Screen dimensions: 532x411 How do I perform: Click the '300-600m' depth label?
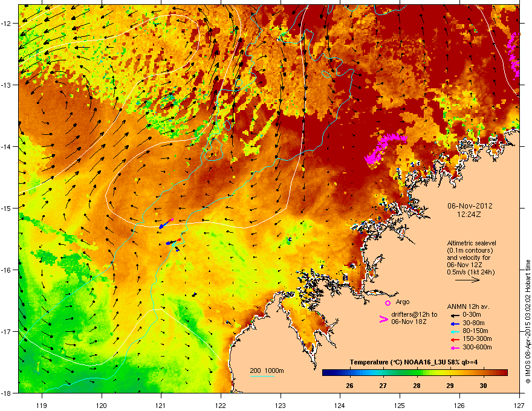click(477, 347)
